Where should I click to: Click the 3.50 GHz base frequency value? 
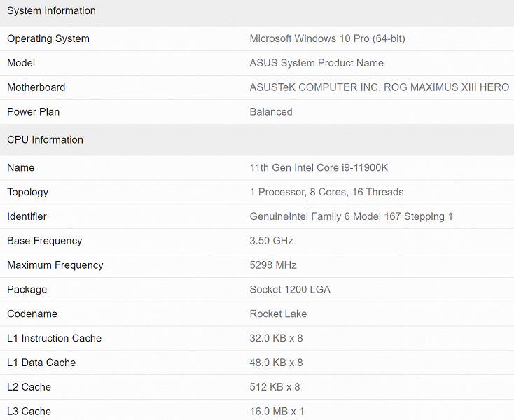pyautogui.click(x=272, y=241)
